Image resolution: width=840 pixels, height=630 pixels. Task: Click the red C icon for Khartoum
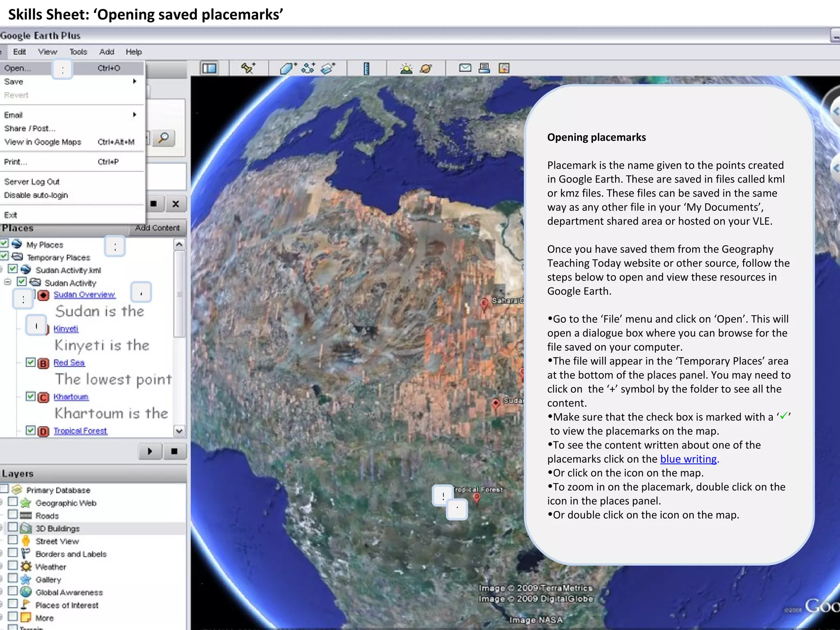point(43,397)
